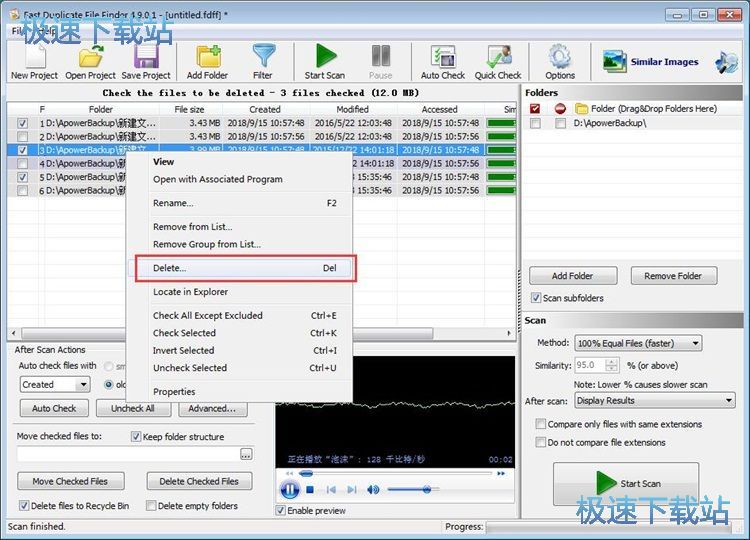
Task: Stop the audio preview
Action: (310, 489)
